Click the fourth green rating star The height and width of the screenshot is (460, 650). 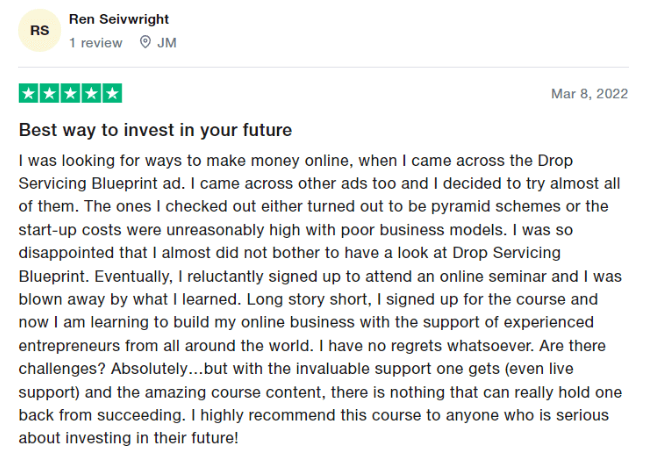point(91,93)
